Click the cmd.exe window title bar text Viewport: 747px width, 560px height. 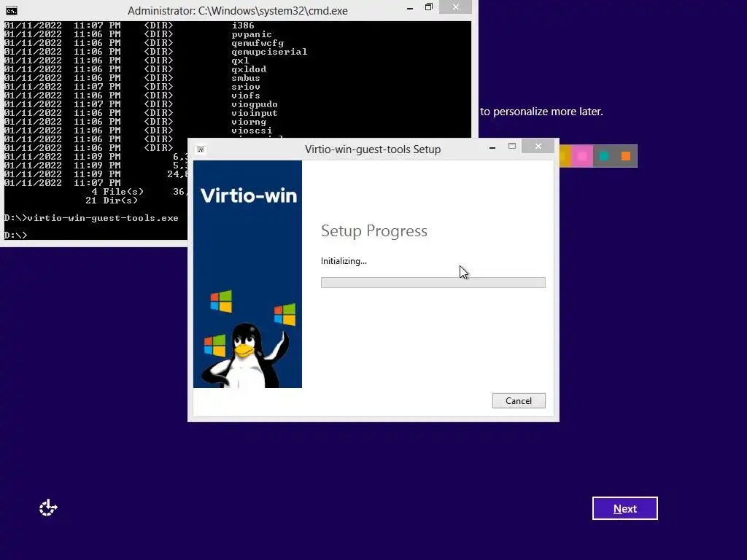tap(238, 10)
